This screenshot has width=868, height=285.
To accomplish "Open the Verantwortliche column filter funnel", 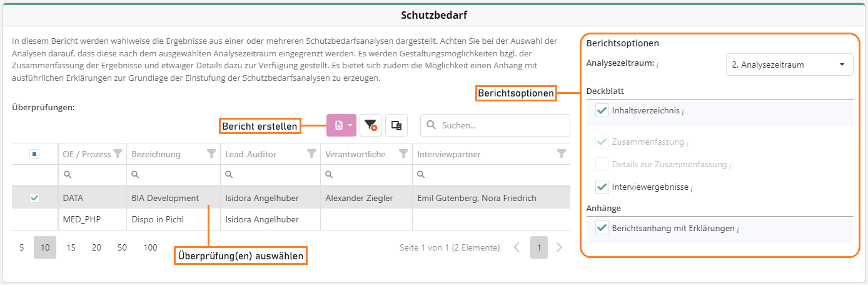I will (x=403, y=154).
